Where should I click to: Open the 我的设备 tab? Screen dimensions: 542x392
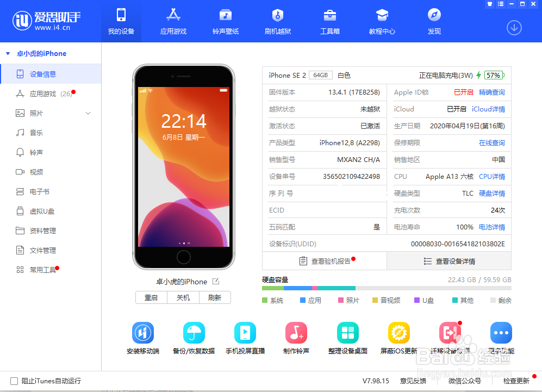(x=121, y=21)
